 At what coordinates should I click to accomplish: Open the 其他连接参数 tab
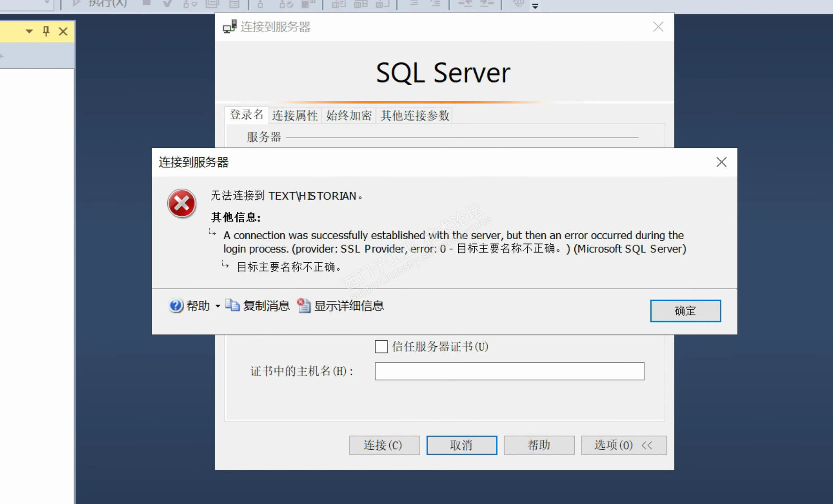point(414,115)
